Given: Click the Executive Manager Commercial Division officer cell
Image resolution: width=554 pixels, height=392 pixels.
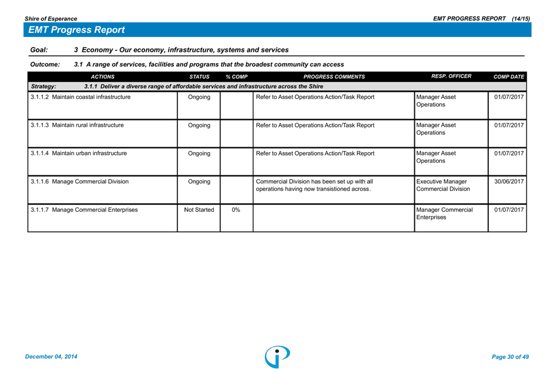Looking at the screenshot, I should pos(443,185).
